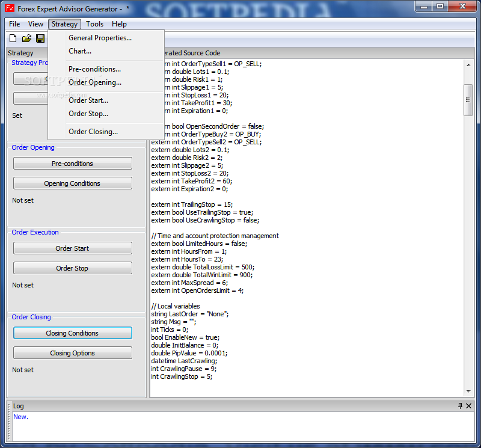Click line 'extern int TakeProfit2 = 60;'

click(x=191, y=181)
